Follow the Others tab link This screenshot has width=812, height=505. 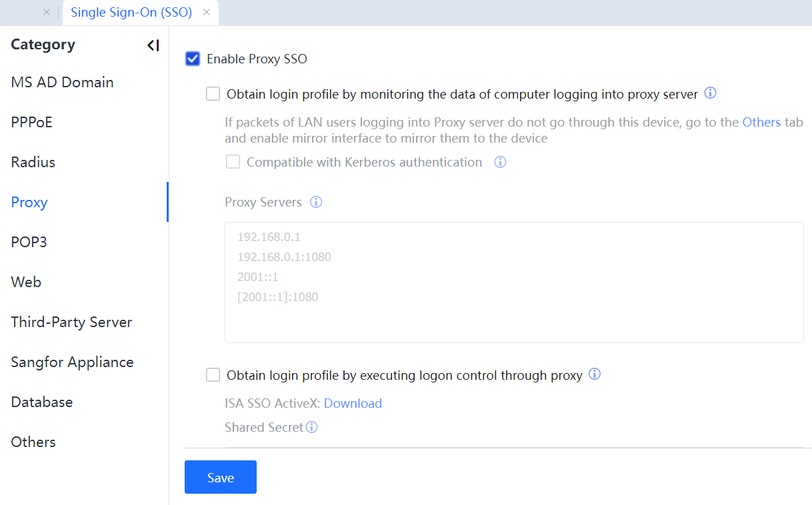click(761, 122)
